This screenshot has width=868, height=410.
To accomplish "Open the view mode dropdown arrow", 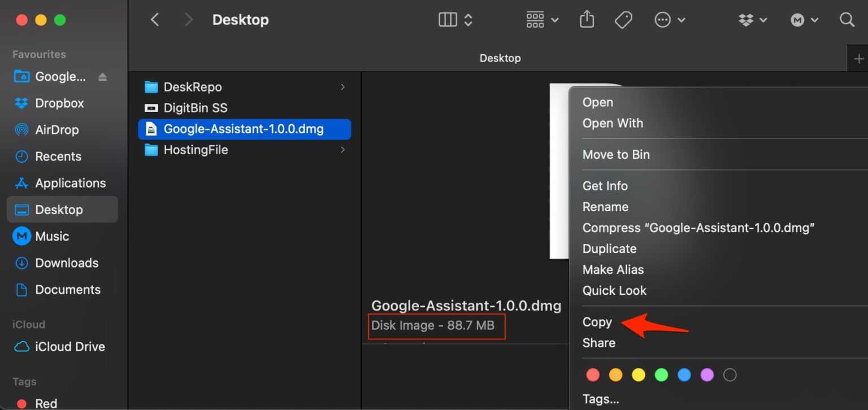I will (x=468, y=20).
